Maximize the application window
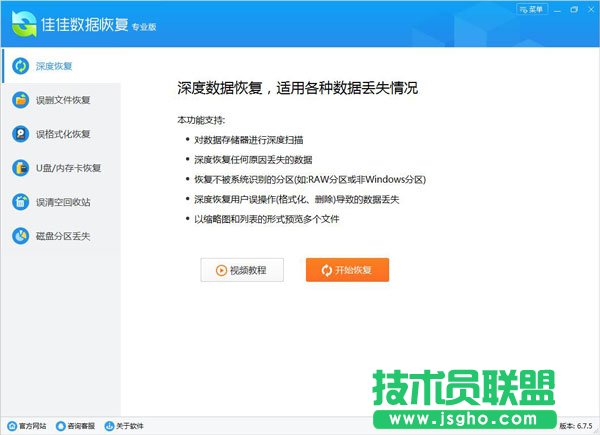Screen dimensions: 600x435 pyautogui.click(x=574, y=10)
